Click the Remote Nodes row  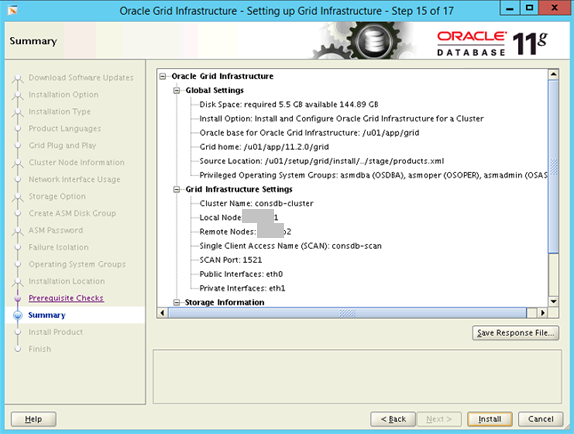245,232
